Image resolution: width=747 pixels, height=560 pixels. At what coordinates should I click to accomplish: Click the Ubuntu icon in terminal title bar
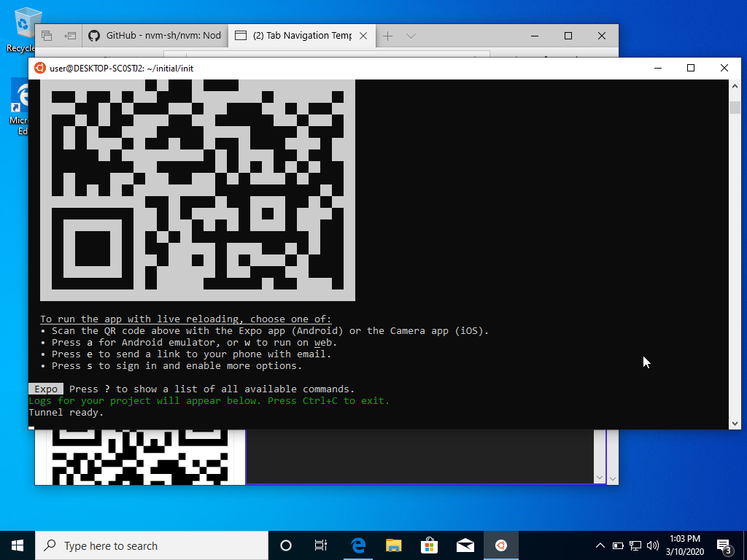pyautogui.click(x=40, y=68)
